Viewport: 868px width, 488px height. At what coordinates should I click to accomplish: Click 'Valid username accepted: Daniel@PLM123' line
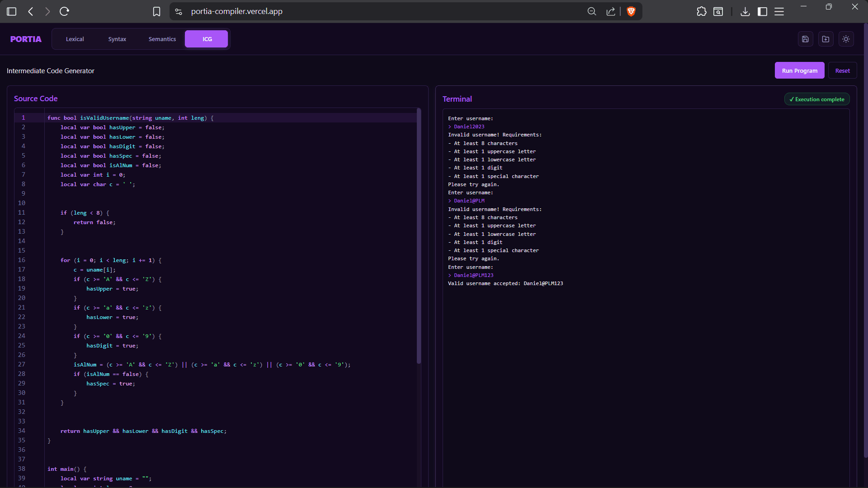(x=505, y=283)
